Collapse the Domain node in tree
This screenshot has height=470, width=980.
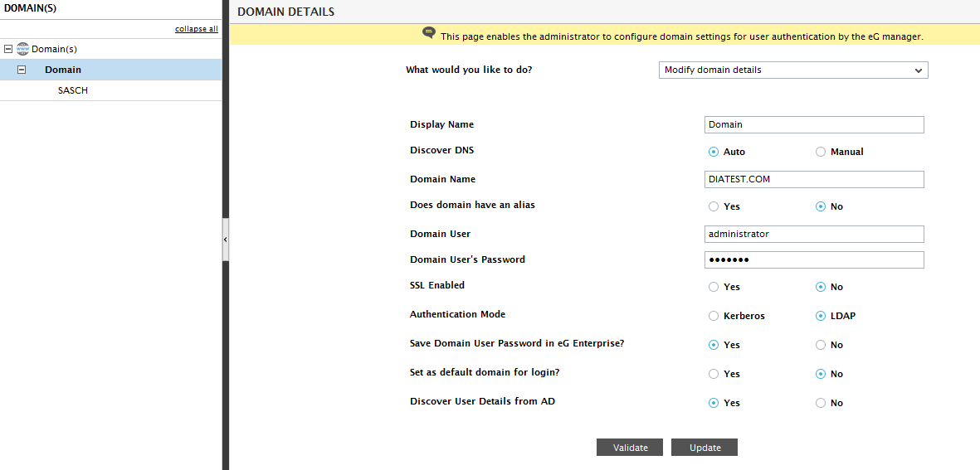click(22, 70)
